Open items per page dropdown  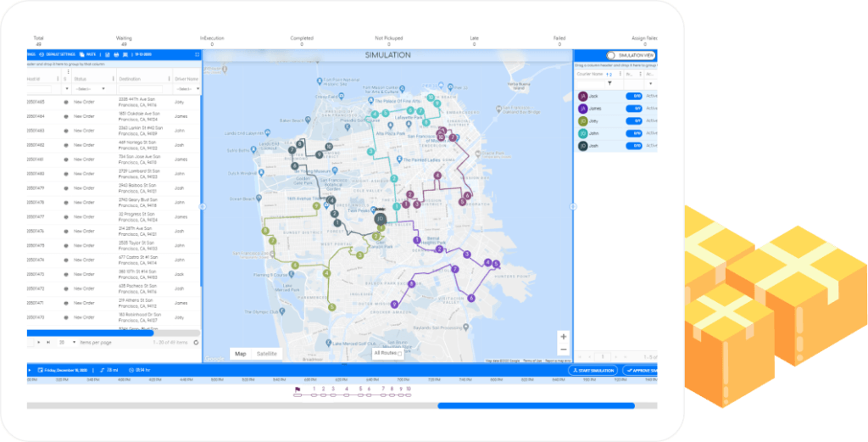point(68,342)
